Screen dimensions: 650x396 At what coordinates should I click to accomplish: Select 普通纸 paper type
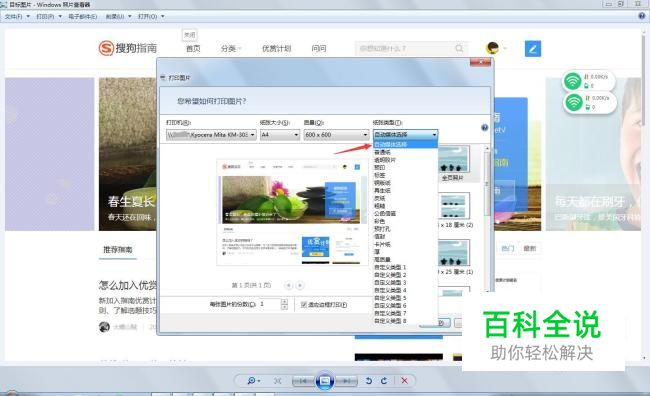[x=405, y=152]
